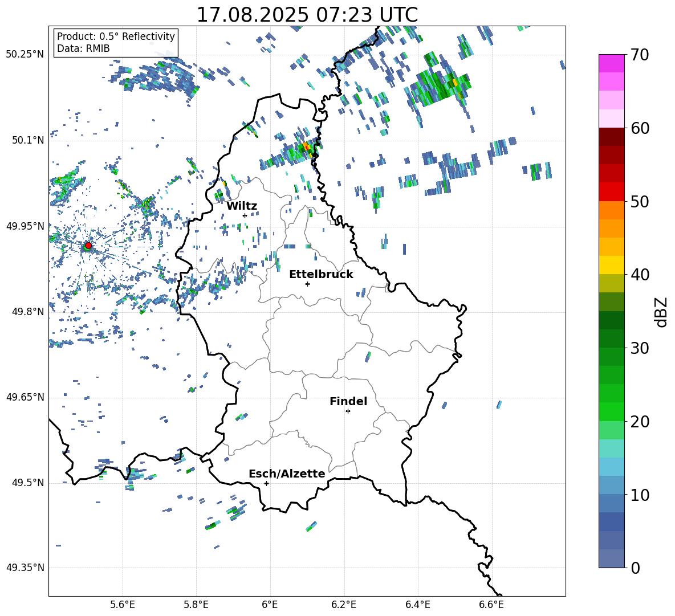Click the 49.5°N latitude label
Viewport: 675px width, 616px height.
[28, 482]
